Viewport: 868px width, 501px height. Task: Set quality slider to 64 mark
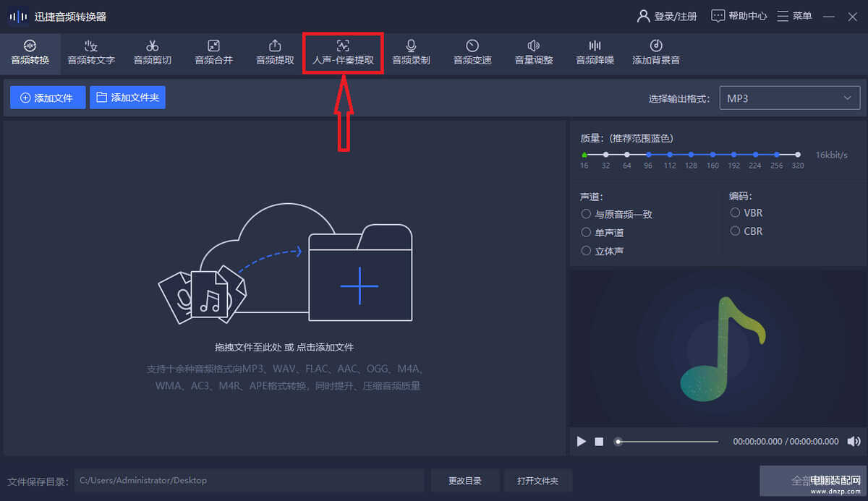tap(627, 154)
